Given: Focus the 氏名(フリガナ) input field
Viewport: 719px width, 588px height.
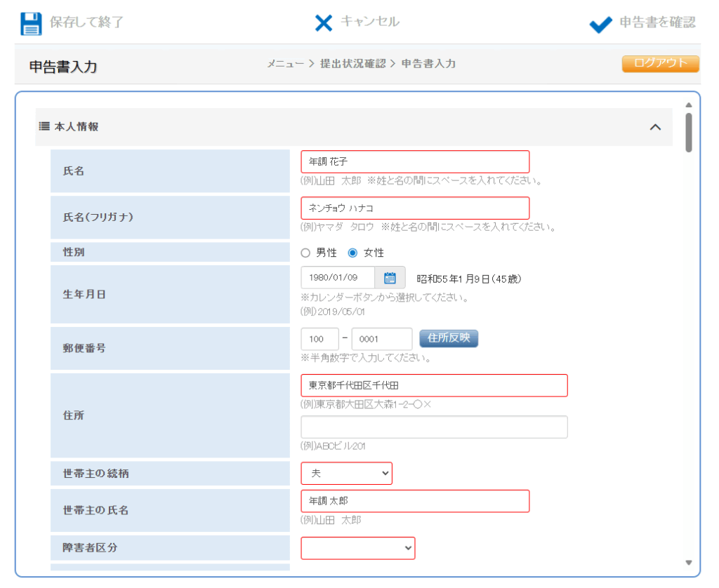Looking at the screenshot, I should tap(414, 208).
